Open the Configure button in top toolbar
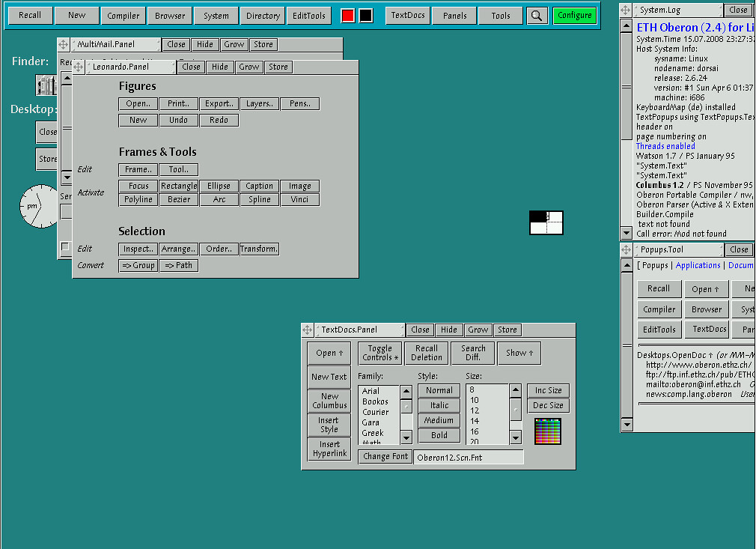This screenshot has width=756, height=549. point(574,16)
